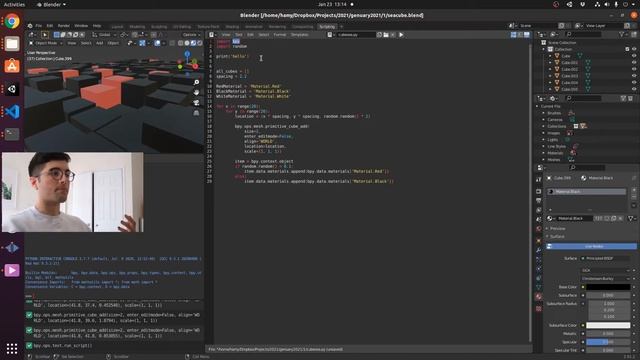Expand the Materials entry in Current File
Viewport: 640px width, 360px height.
544,153
